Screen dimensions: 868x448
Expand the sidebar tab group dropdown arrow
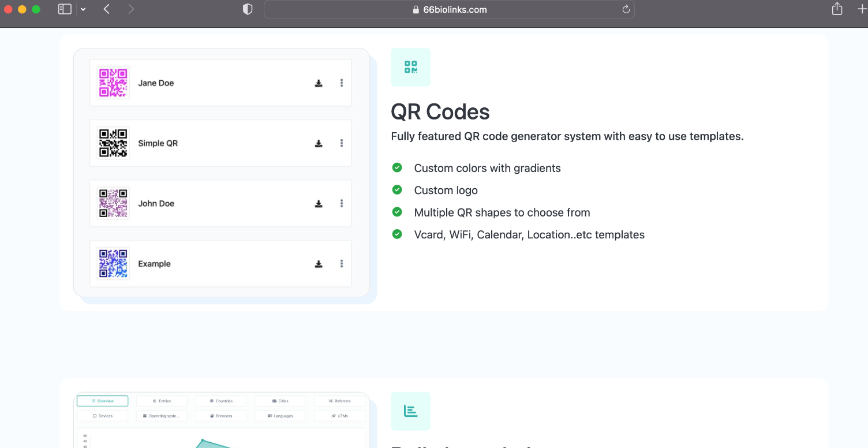83,9
